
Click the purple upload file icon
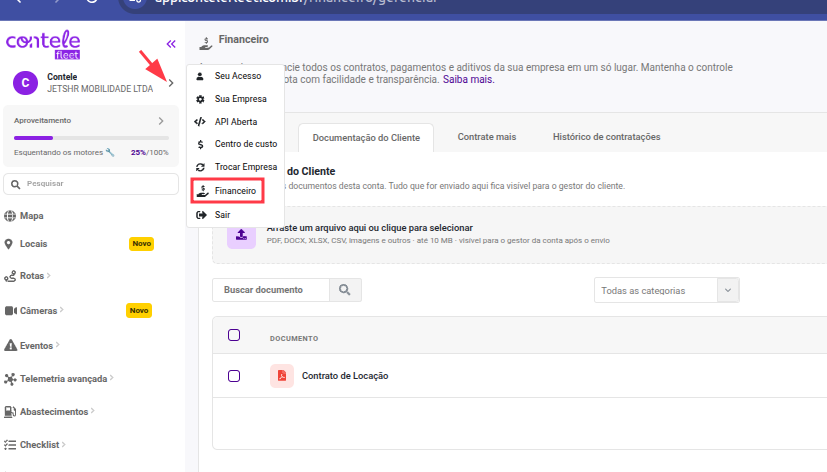pyautogui.click(x=242, y=235)
